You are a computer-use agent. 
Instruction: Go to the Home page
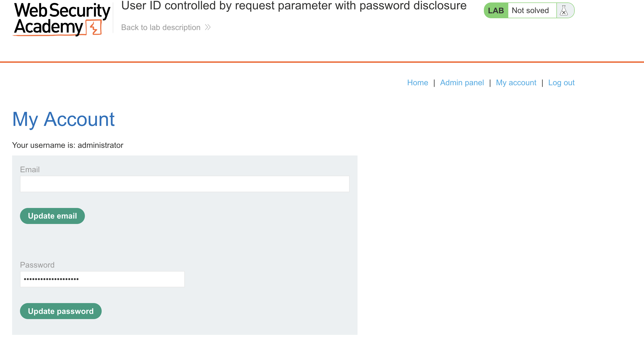[x=417, y=83]
